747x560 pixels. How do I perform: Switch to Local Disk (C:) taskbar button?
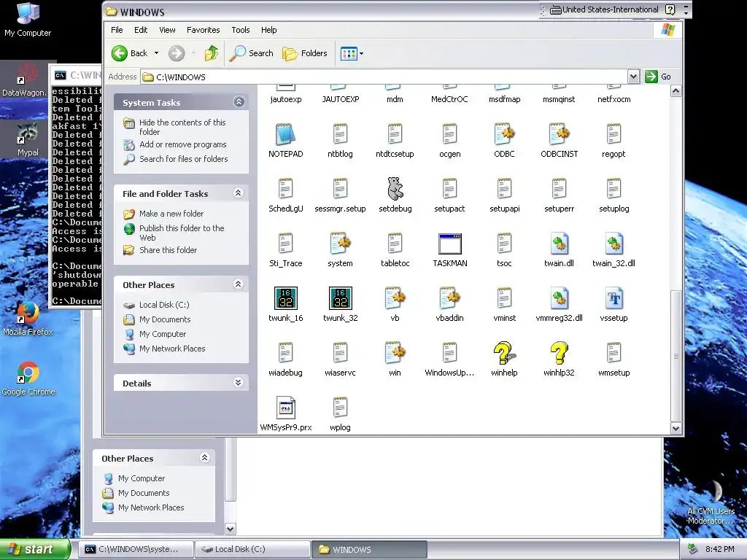252,549
